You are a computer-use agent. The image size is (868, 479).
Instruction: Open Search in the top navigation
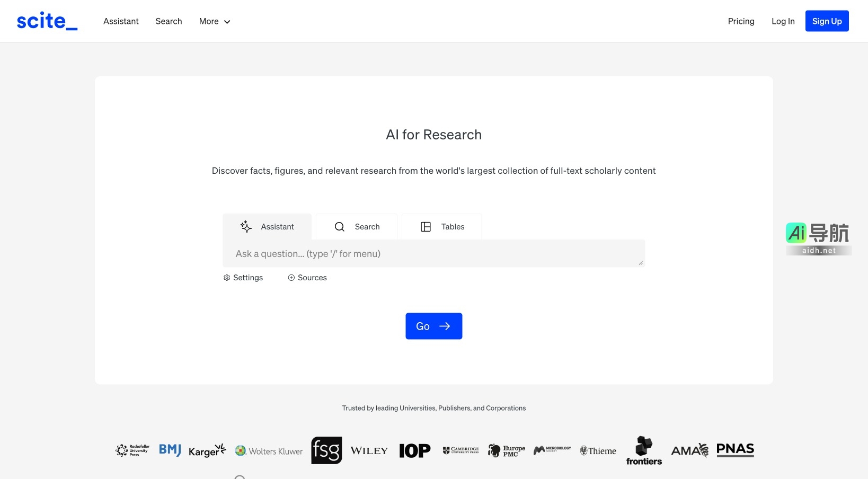169,21
